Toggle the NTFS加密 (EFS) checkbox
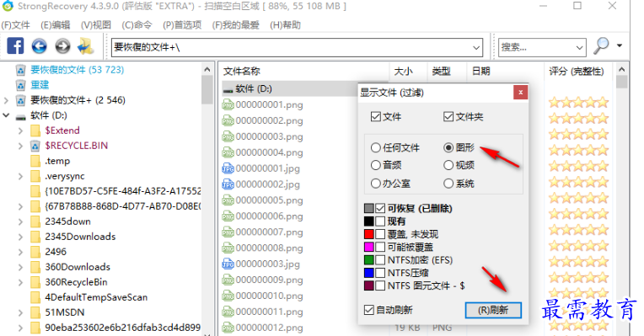 [380, 260]
